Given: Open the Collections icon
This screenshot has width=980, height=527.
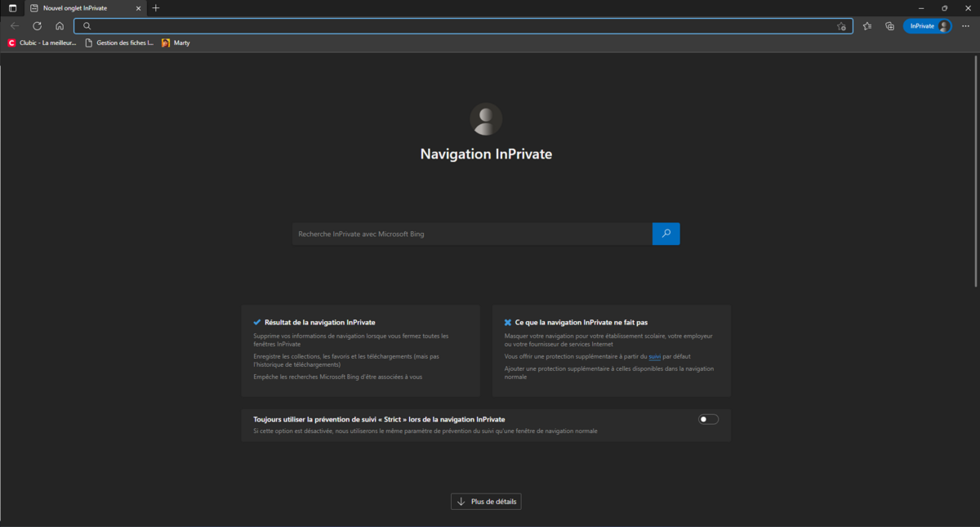Looking at the screenshot, I should [x=890, y=26].
